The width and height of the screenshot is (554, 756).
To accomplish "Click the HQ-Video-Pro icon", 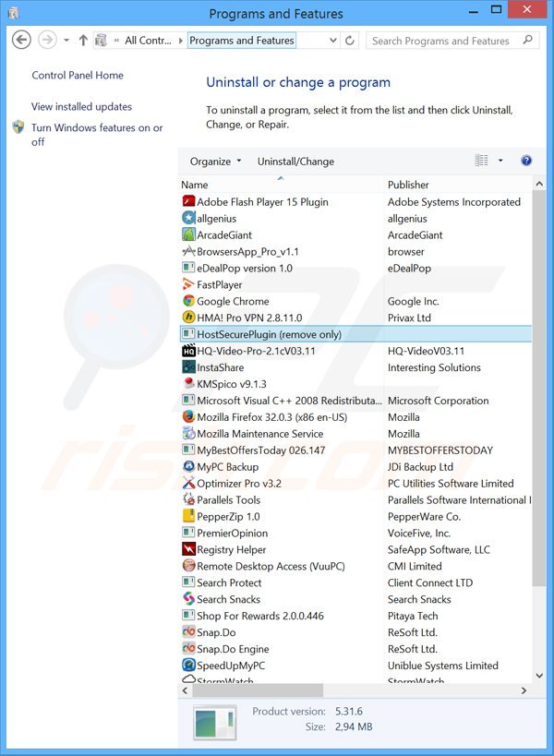I will pos(188,351).
